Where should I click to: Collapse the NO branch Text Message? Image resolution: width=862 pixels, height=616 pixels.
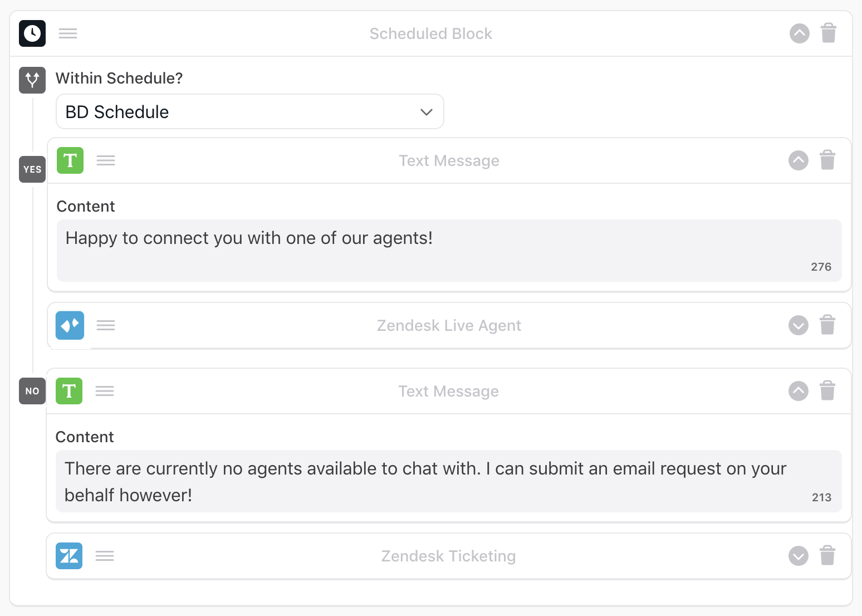(799, 391)
